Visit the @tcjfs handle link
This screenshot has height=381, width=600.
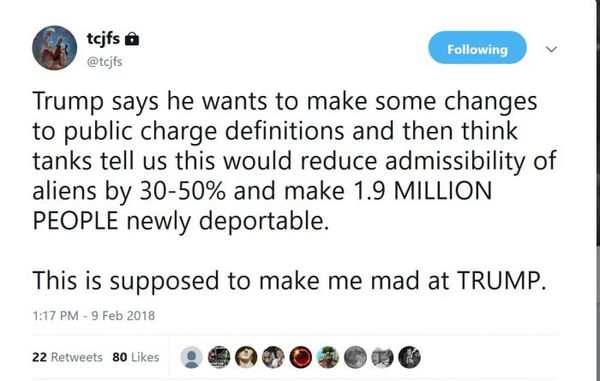(x=105, y=62)
